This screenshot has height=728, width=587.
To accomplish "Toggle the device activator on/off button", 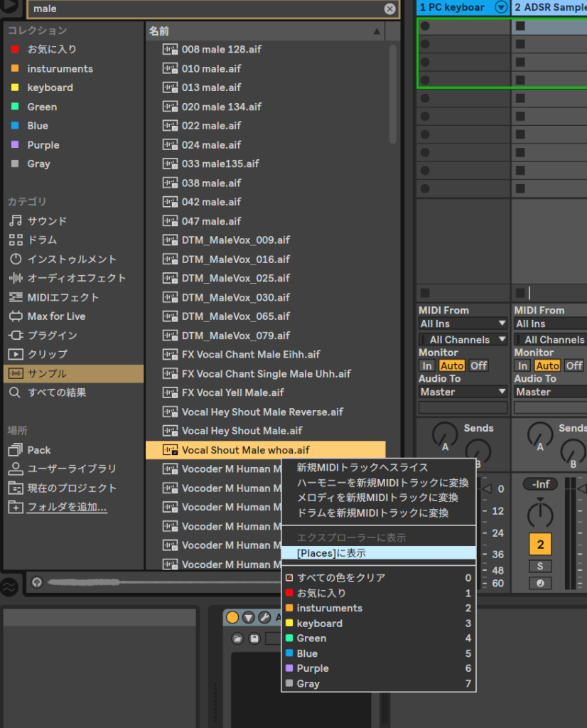I will point(232,617).
